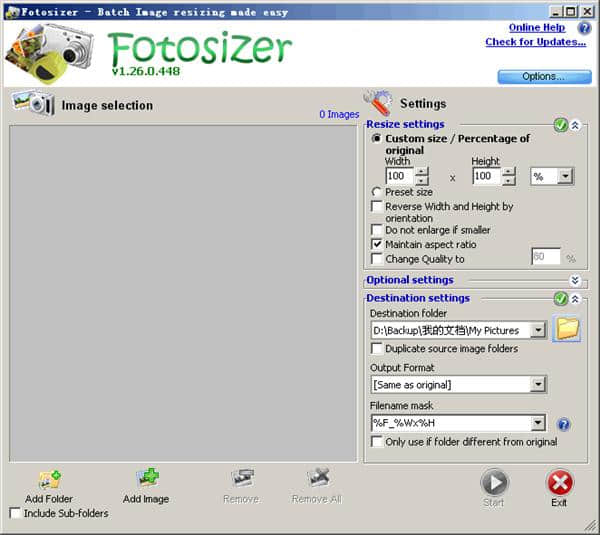Click the empty image list area
This screenshot has height=535, width=600.
[183, 294]
